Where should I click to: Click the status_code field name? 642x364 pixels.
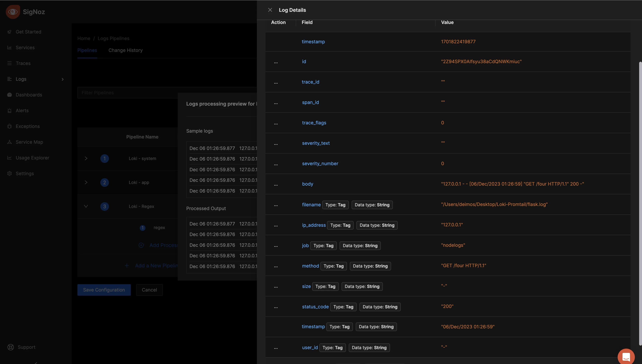[x=315, y=307]
